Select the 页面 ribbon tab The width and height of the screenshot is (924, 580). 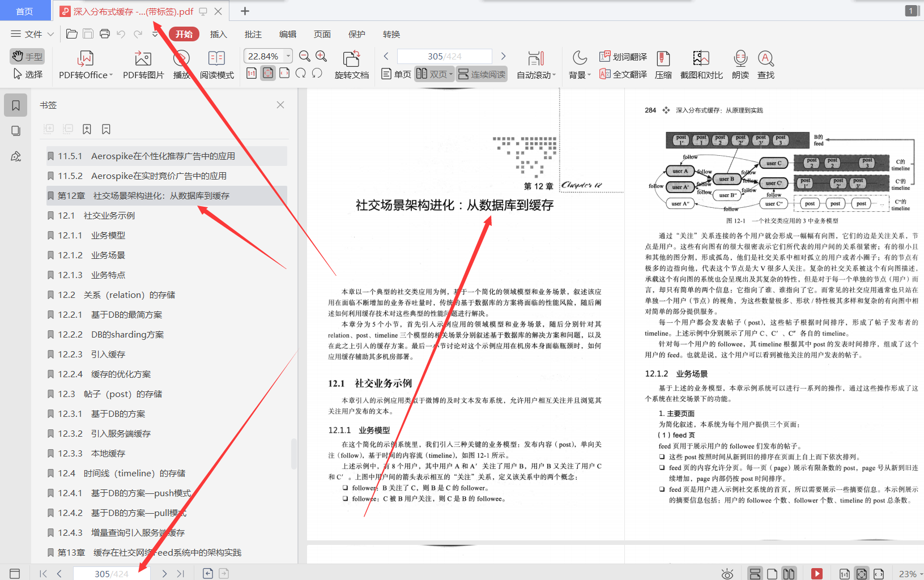pos(322,34)
